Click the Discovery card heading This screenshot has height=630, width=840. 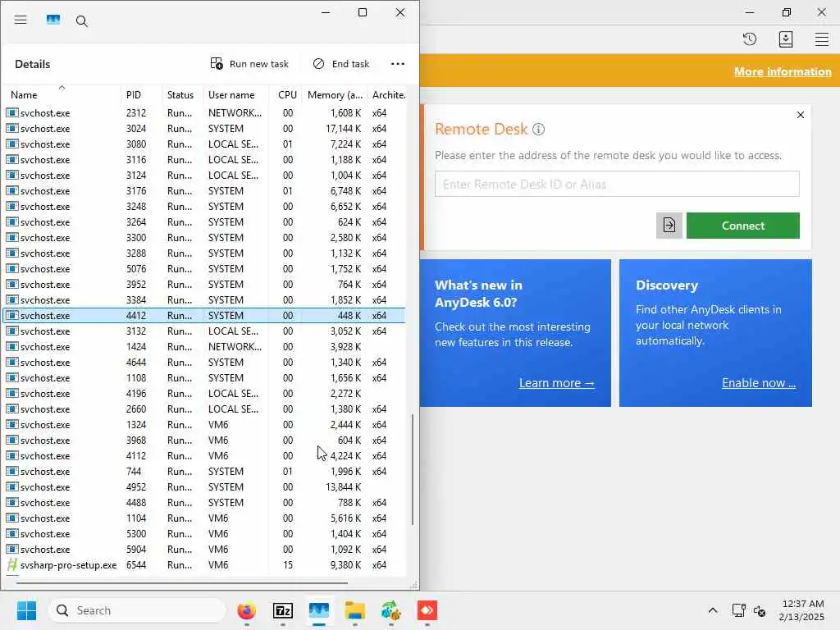[x=666, y=285]
